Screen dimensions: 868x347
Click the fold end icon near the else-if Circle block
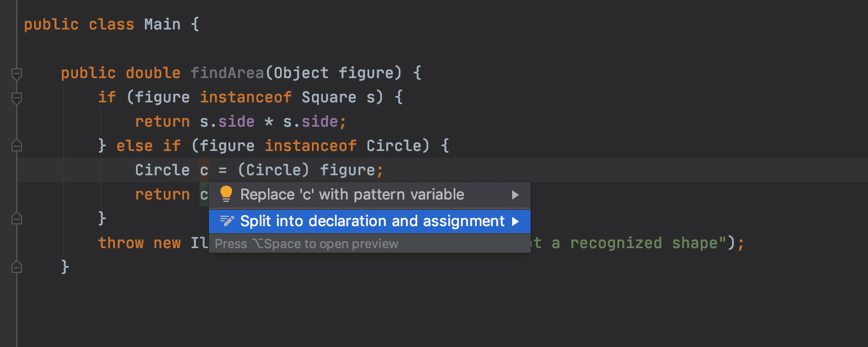pyautogui.click(x=16, y=145)
